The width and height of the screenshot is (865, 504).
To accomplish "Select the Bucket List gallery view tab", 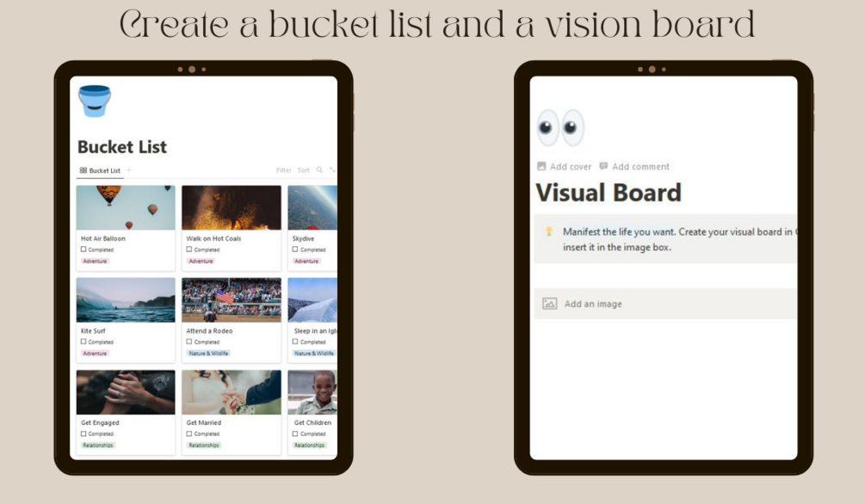I will click(100, 170).
